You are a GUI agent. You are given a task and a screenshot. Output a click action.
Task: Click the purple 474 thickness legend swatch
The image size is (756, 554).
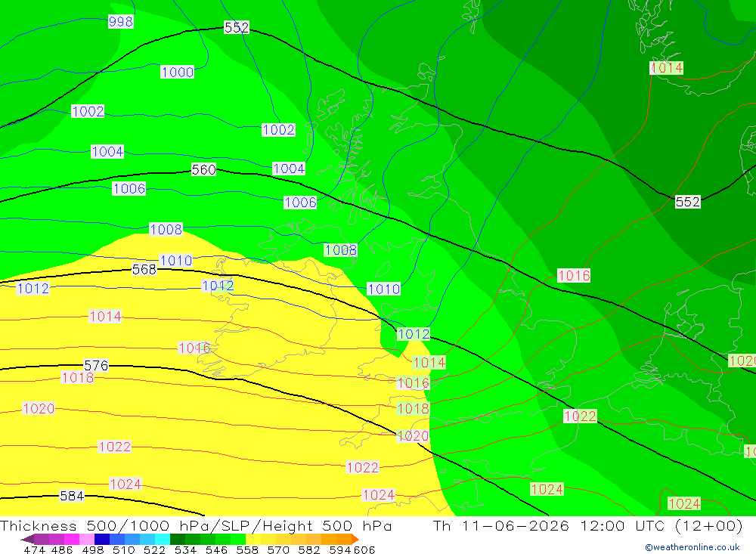[42, 539]
